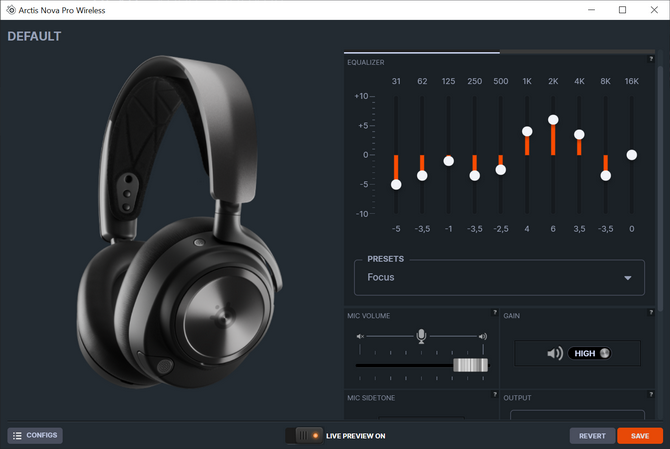The width and height of the screenshot is (670, 449).
Task: Click the 31 Hz equalizer slider knob
Action: point(396,185)
